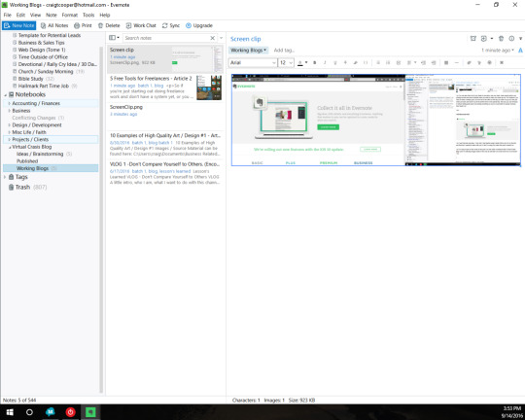
Task: Increase indent of the text
Action: (423, 62)
